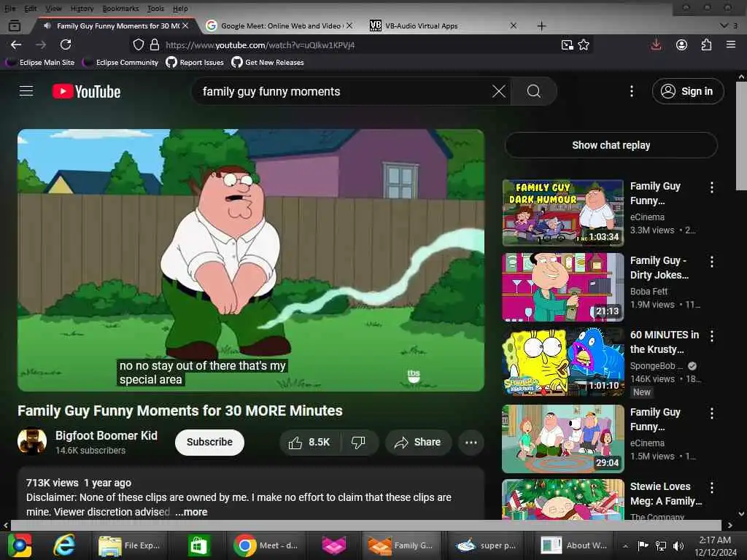Open Internet Explorer from taskbar
This screenshot has height=560, width=747.
pyautogui.click(x=64, y=545)
